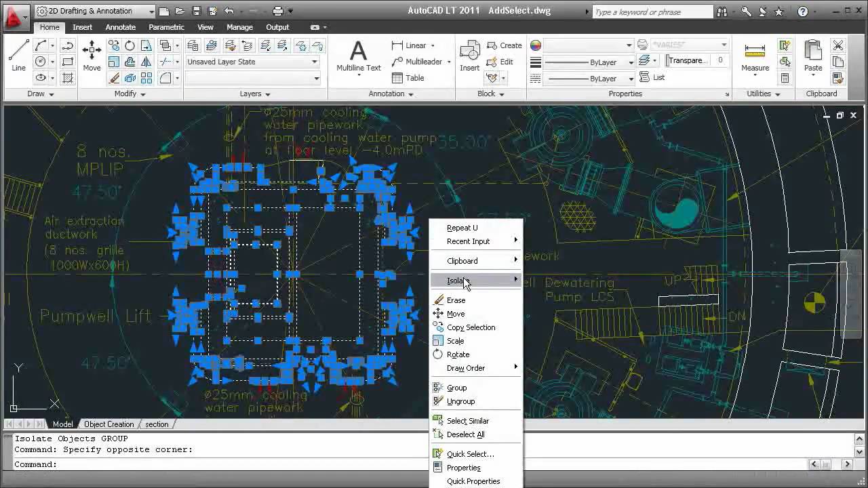Pick the Hatch tool in Draw panel
The height and width of the screenshot is (488, 868).
click(x=68, y=78)
